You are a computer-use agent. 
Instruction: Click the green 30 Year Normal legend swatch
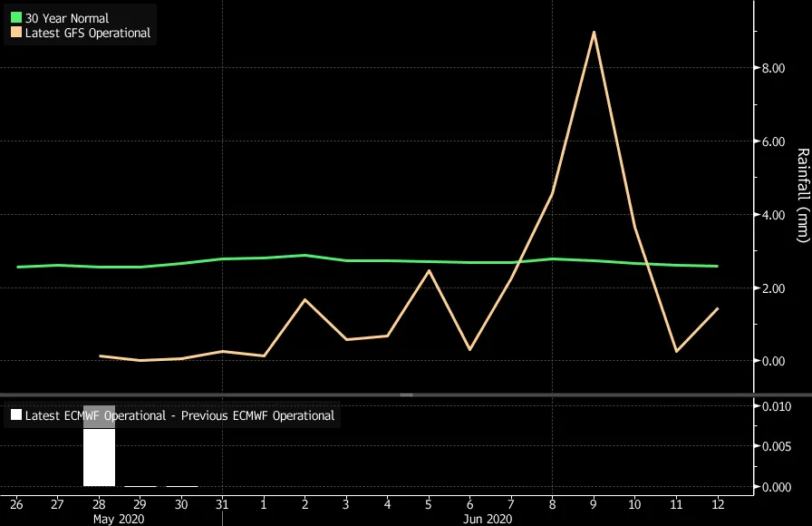tap(16, 18)
